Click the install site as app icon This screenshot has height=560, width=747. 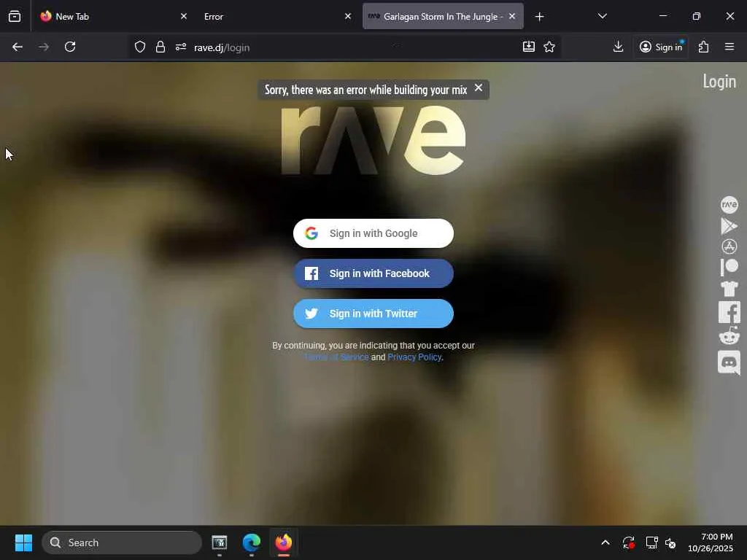[529, 46]
